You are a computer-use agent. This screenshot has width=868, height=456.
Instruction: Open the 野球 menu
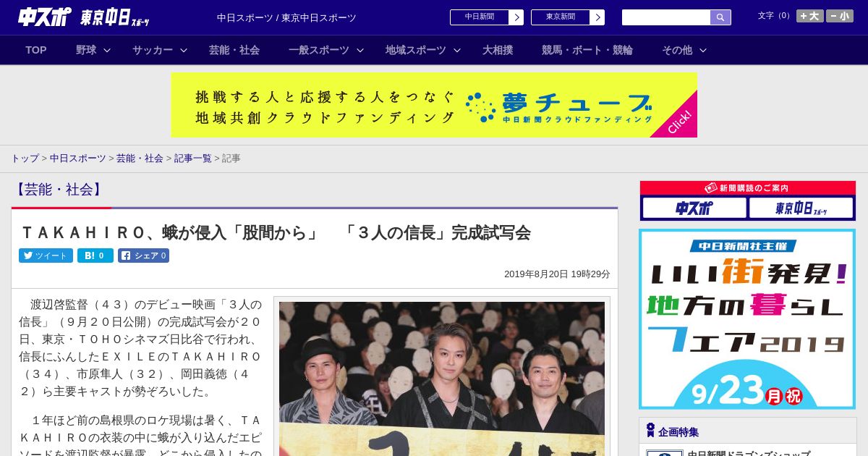(86, 50)
